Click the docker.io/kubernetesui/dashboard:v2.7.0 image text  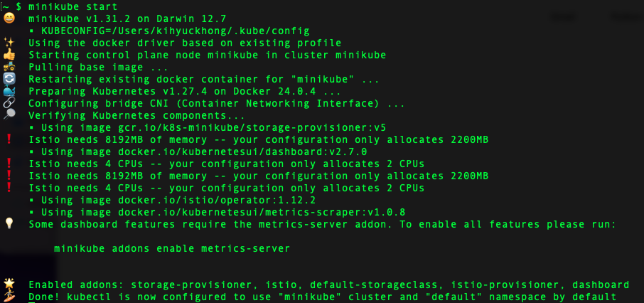(x=242, y=151)
